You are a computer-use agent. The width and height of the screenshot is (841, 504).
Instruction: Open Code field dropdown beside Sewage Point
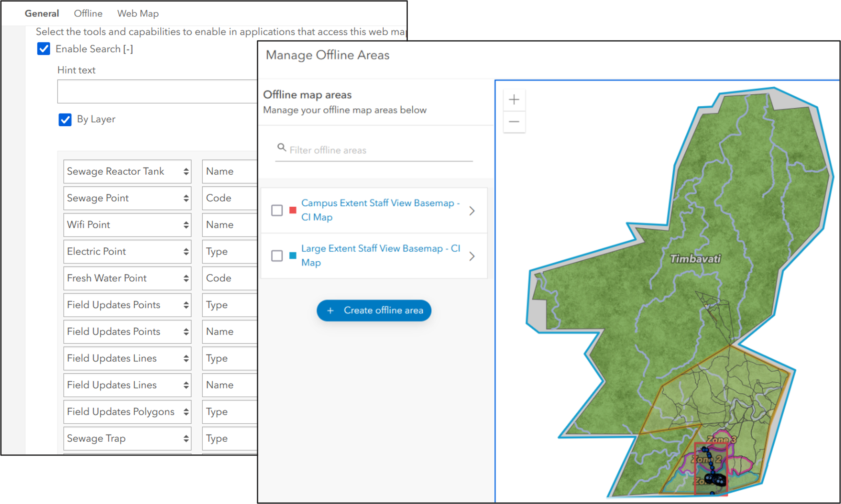tap(230, 198)
